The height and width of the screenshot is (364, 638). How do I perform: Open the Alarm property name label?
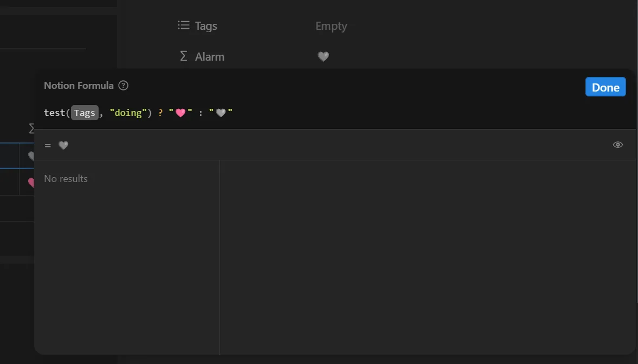[210, 56]
